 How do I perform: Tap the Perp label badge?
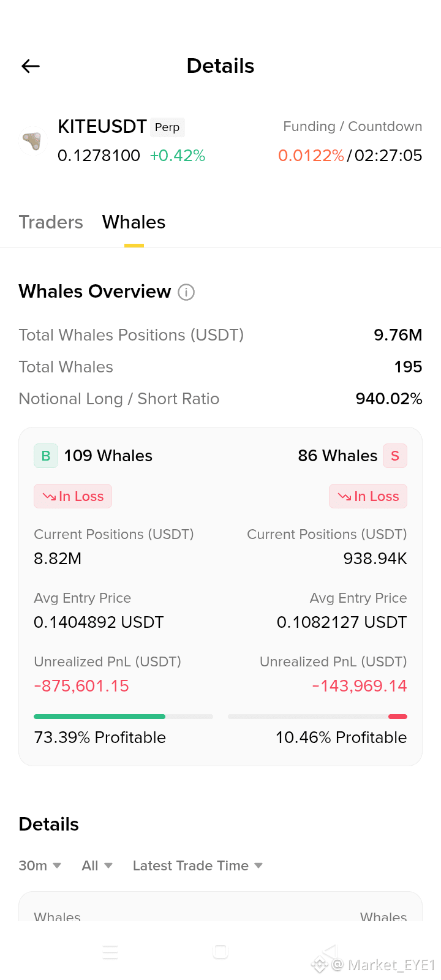(x=167, y=127)
